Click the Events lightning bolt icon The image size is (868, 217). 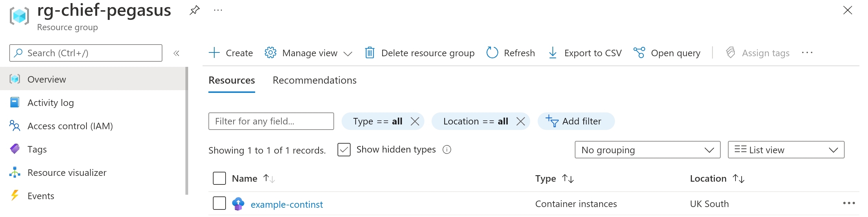15,195
